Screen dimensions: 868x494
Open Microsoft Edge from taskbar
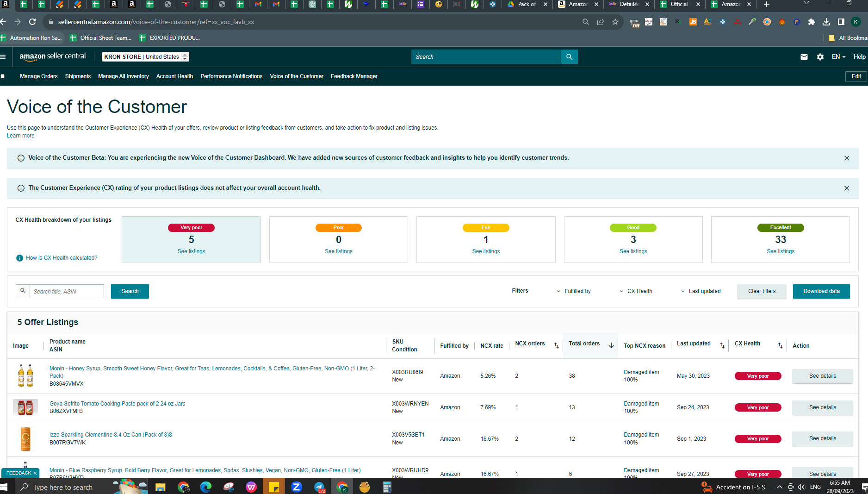pyautogui.click(x=206, y=487)
